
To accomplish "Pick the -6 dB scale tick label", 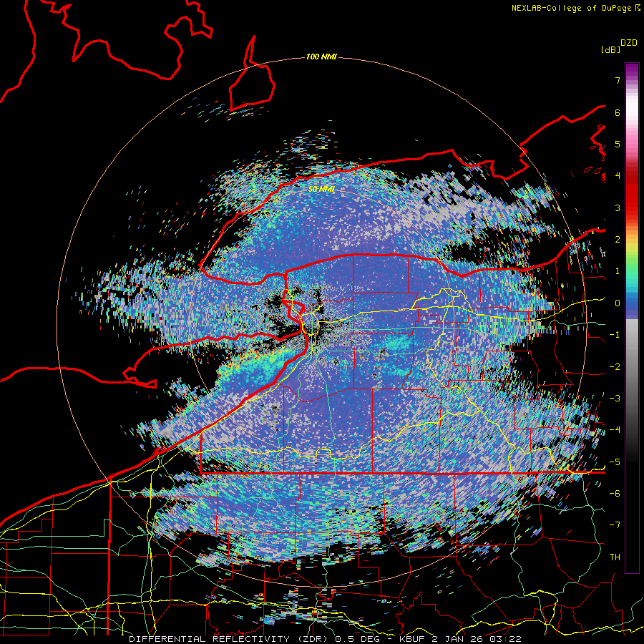I will [x=615, y=494].
